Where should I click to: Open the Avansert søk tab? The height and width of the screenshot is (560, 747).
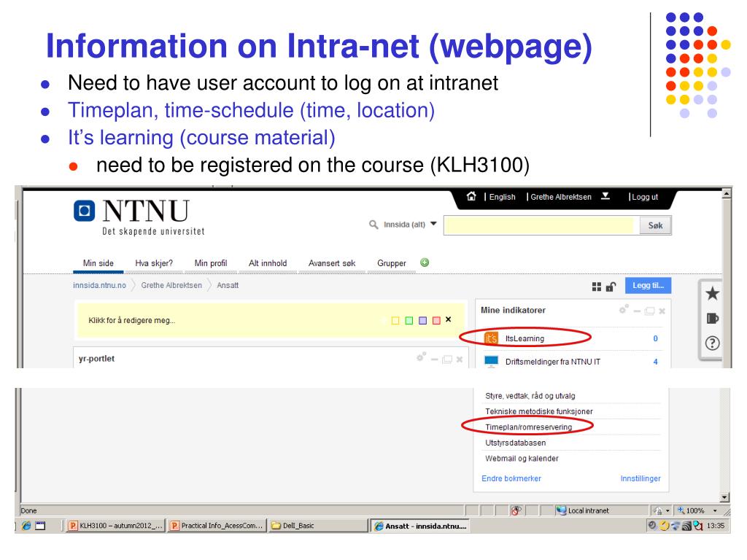(x=332, y=263)
